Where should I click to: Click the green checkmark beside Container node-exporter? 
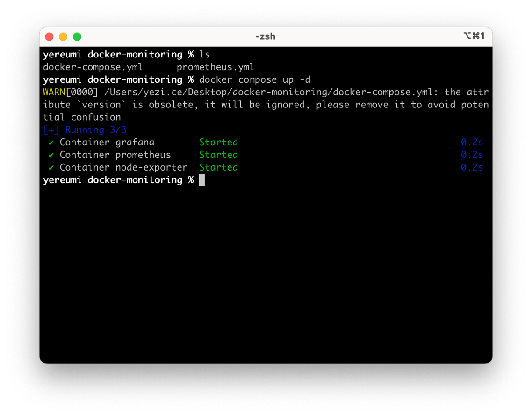[x=51, y=168]
